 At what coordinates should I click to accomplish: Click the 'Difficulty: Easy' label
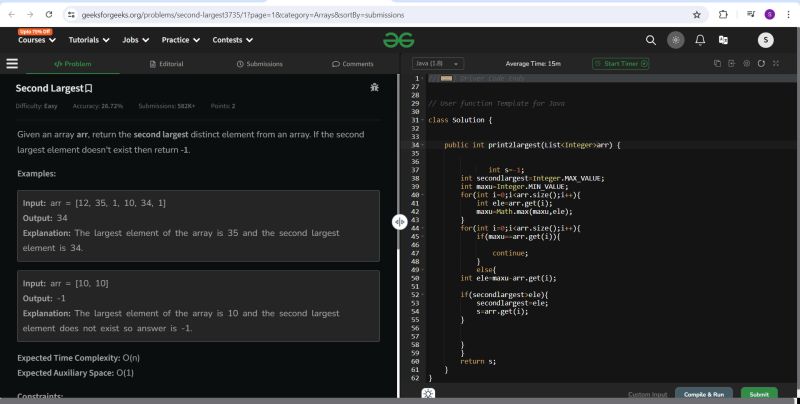[36, 106]
